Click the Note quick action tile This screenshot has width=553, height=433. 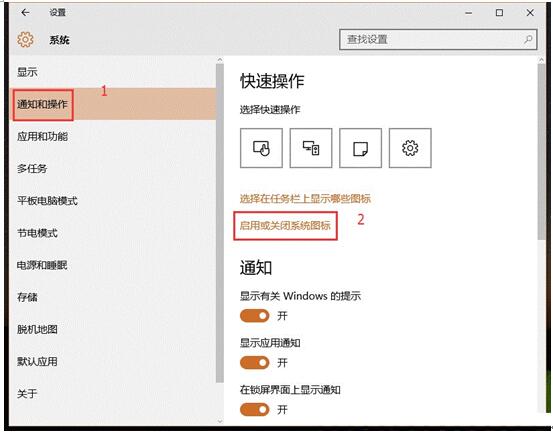click(360, 148)
